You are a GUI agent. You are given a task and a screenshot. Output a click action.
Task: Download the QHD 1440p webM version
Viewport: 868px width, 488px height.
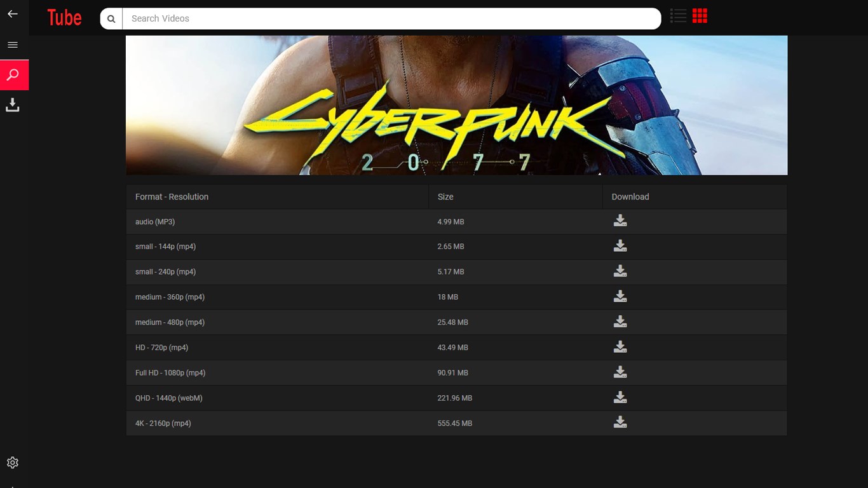pyautogui.click(x=620, y=397)
